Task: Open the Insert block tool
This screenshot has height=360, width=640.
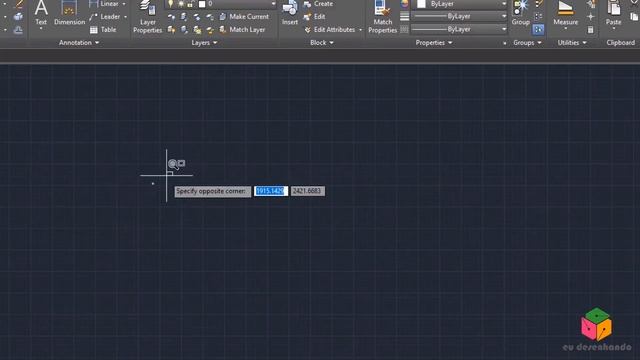Action: (x=290, y=13)
